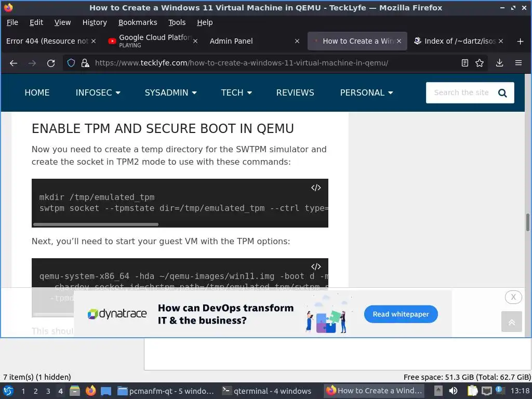Open the LXQt start menu
532x399 pixels.
tap(8, 391)
